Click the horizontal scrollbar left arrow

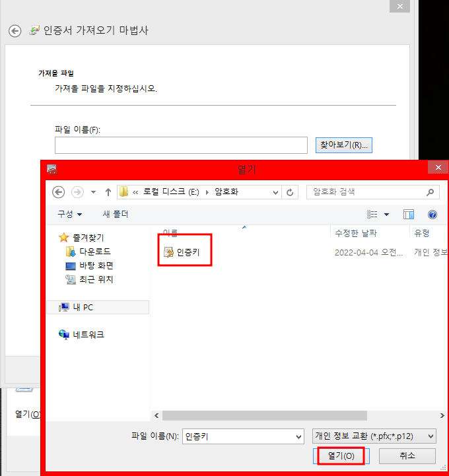156,415
